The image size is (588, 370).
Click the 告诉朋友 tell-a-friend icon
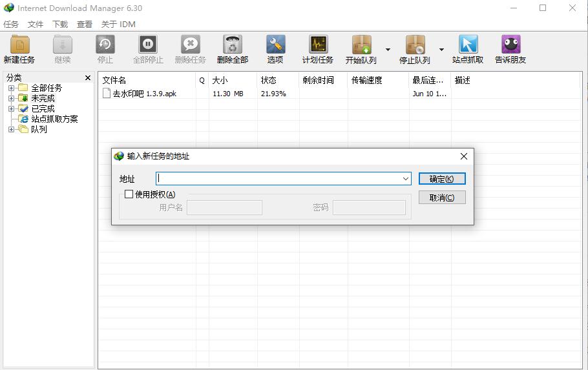[x=510, y=45]
